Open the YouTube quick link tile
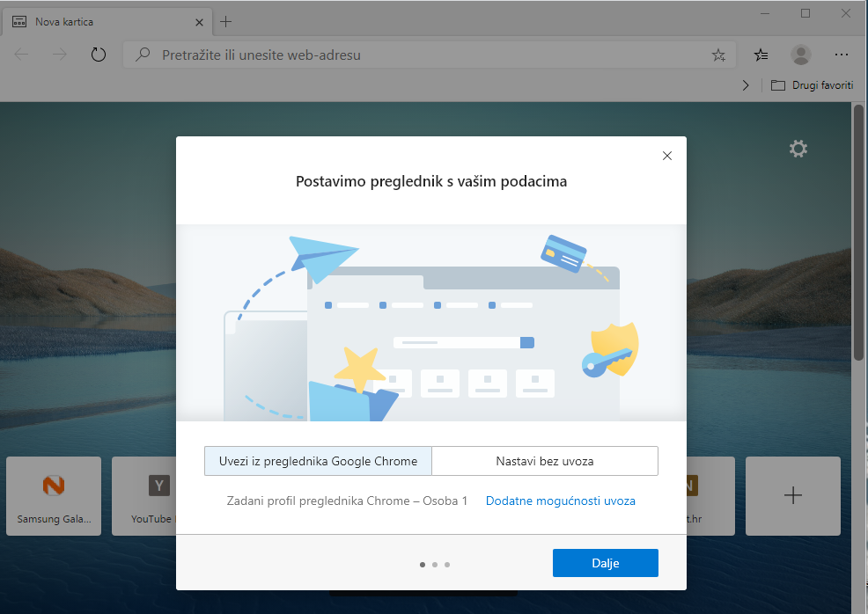The height and width of the screenshot is (614, 868). tap(145, 496)
